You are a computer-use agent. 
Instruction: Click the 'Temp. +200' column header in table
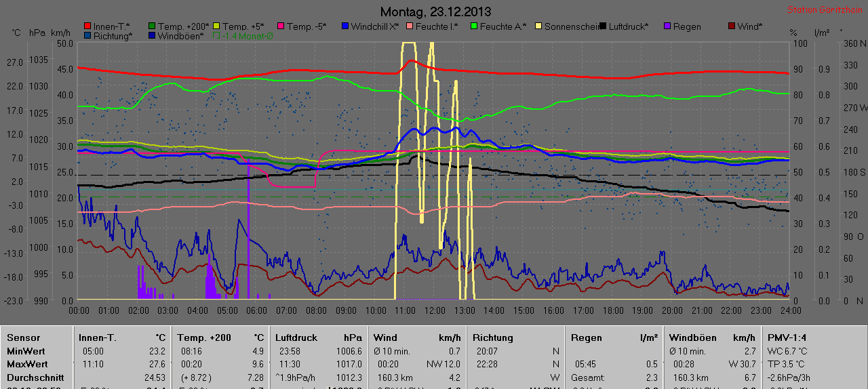coord(204,337)
